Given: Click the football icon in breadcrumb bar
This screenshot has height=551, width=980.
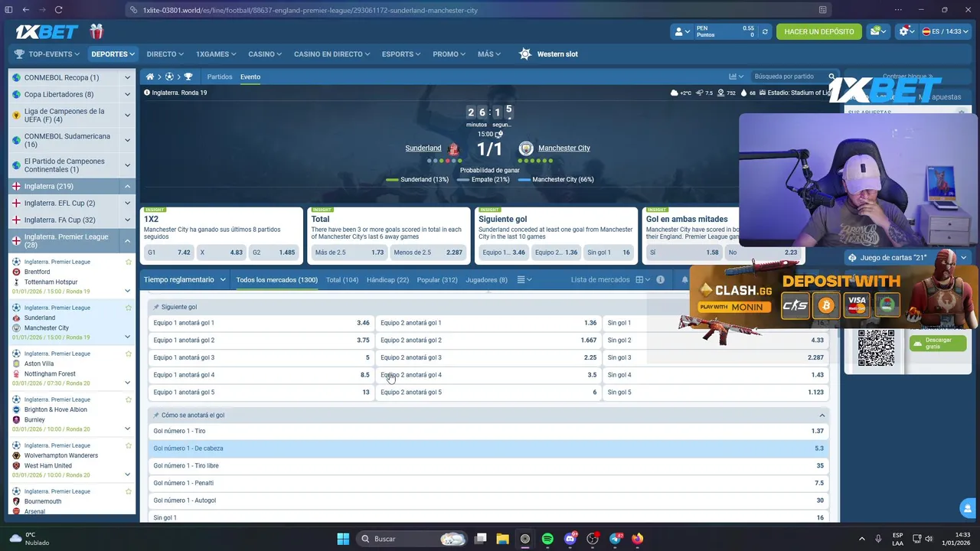Looking at the screenshot, I should 169,77.
